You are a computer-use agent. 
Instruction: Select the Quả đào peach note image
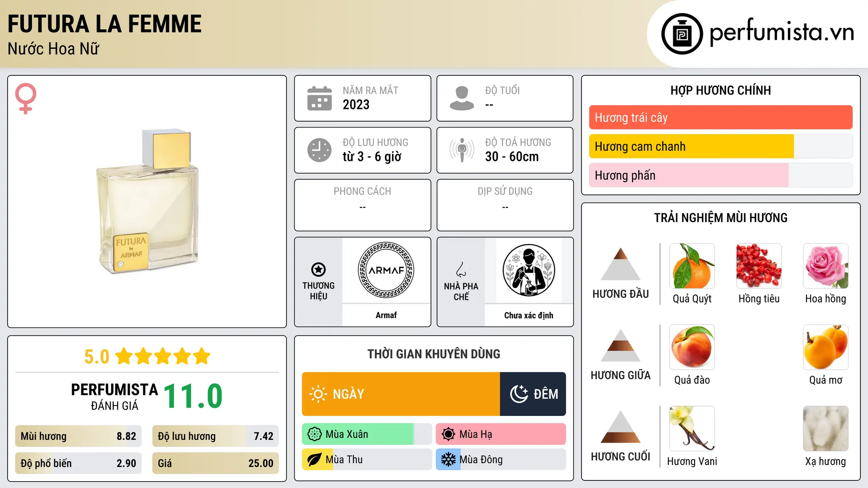692,347
